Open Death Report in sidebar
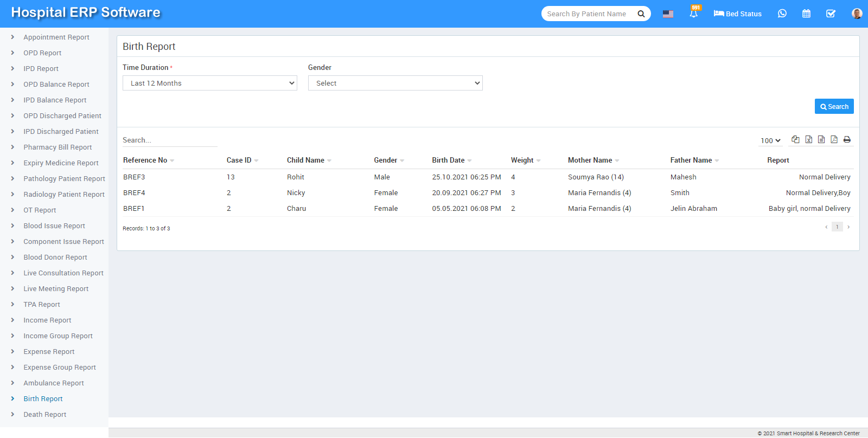The width and height of the screenshot is (868, 438). 44,415
